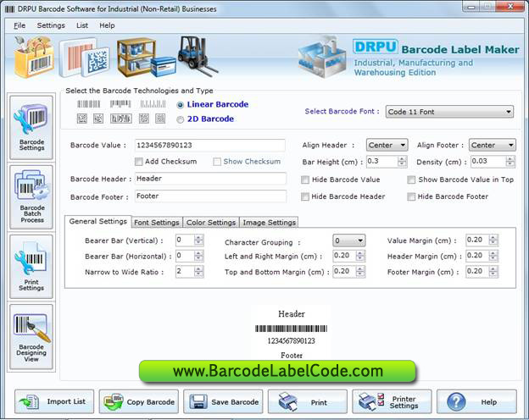The height and width of the screenshot is (420, 529).
Task: Open the Align Footer dropdown
Action: point(493,146)
